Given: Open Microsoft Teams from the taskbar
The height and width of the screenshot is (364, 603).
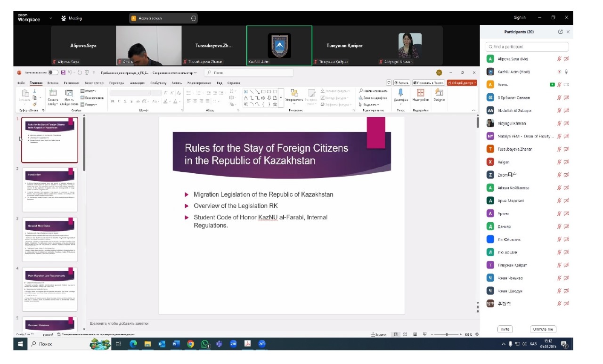Looking at the screenshot, I should [x=219, y=344].
